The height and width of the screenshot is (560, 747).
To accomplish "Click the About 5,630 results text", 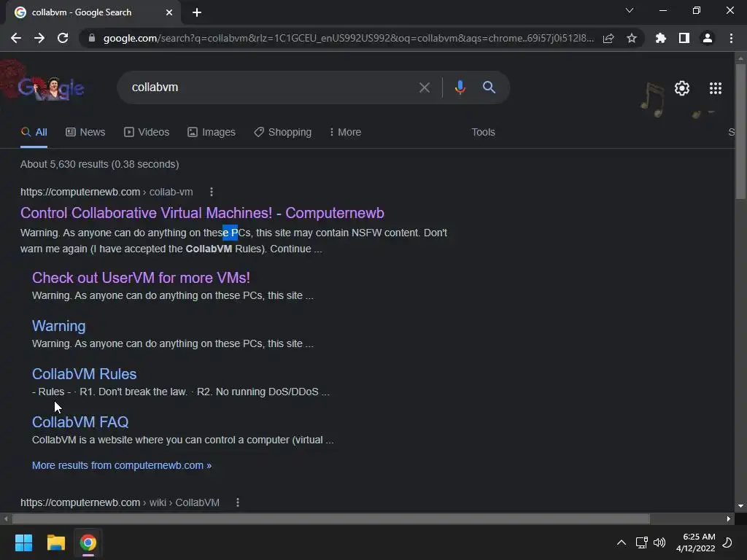I will [99, 164].
